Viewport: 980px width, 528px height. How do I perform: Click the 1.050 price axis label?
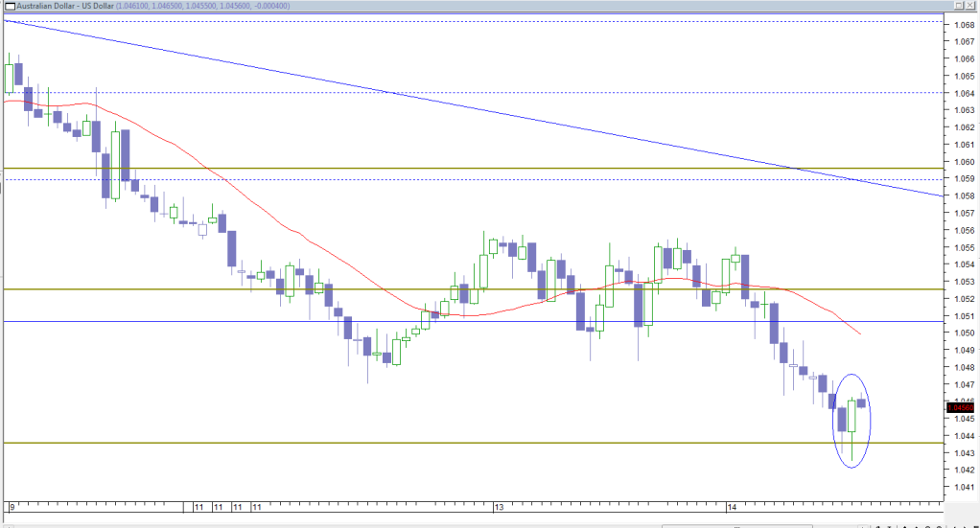tap(964, 333)
